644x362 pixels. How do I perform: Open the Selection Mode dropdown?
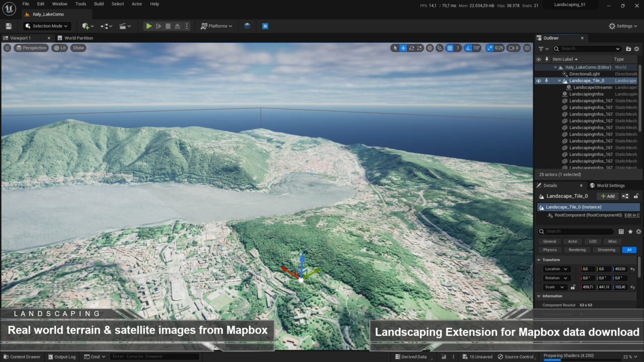pyautogui.click(x=47, y=26)
